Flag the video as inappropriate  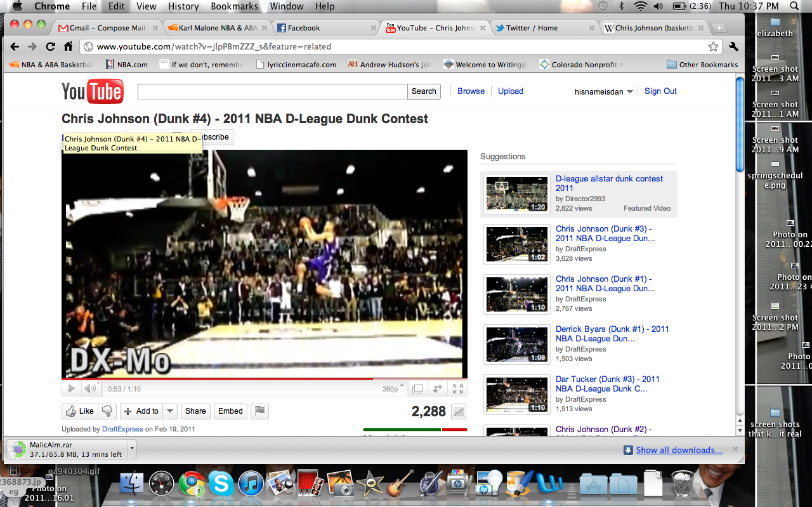click(x=259, y=411)
